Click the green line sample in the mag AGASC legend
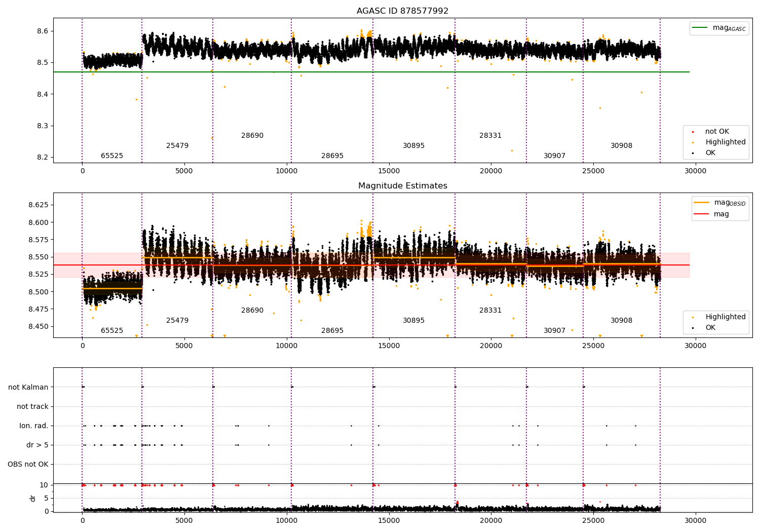Image resolution: width=760 pixels, height=532 pixels. coord(700,28)
